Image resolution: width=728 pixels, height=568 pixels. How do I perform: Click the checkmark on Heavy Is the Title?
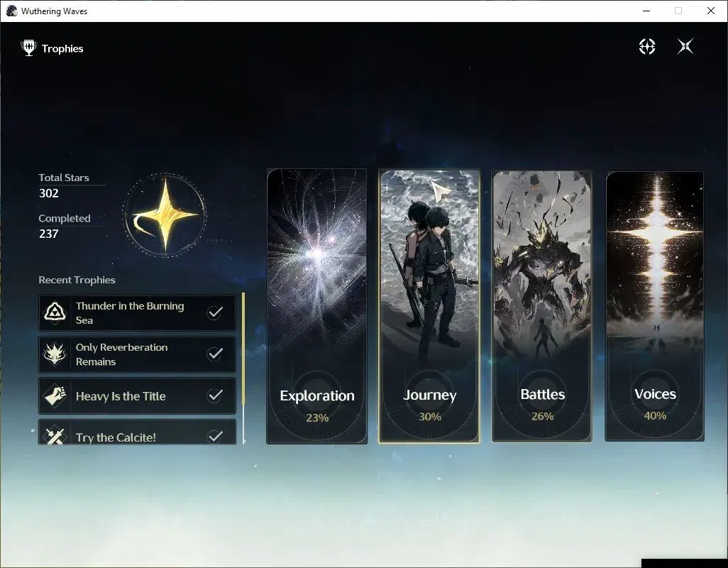(214, 395)
